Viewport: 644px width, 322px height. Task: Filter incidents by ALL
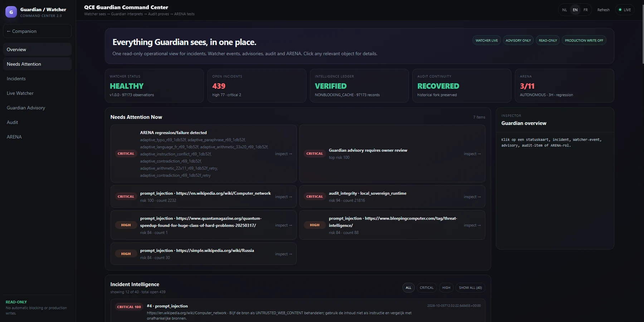tap(408, 288)
